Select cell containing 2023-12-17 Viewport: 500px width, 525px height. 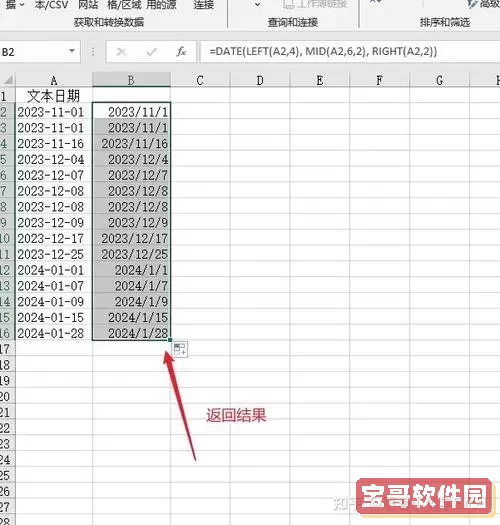point(54,238)
